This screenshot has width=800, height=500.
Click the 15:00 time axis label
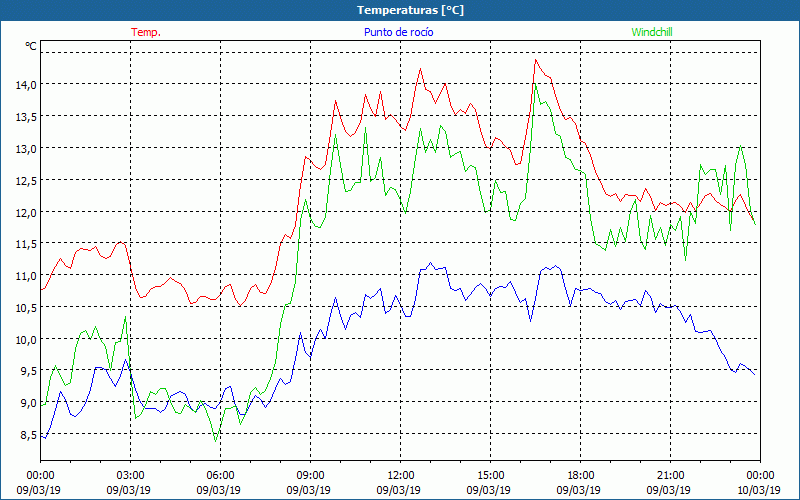490,476
